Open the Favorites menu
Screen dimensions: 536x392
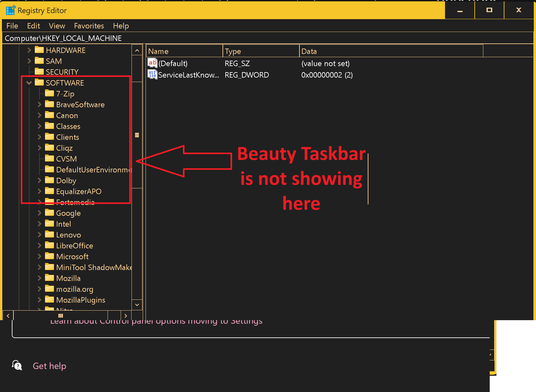89,26
